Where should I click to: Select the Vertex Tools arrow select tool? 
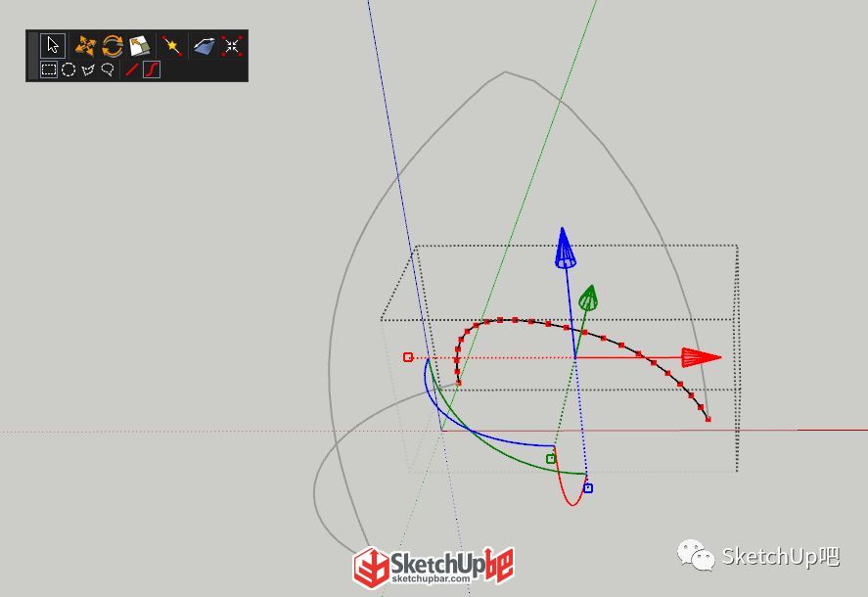(53, 45)
